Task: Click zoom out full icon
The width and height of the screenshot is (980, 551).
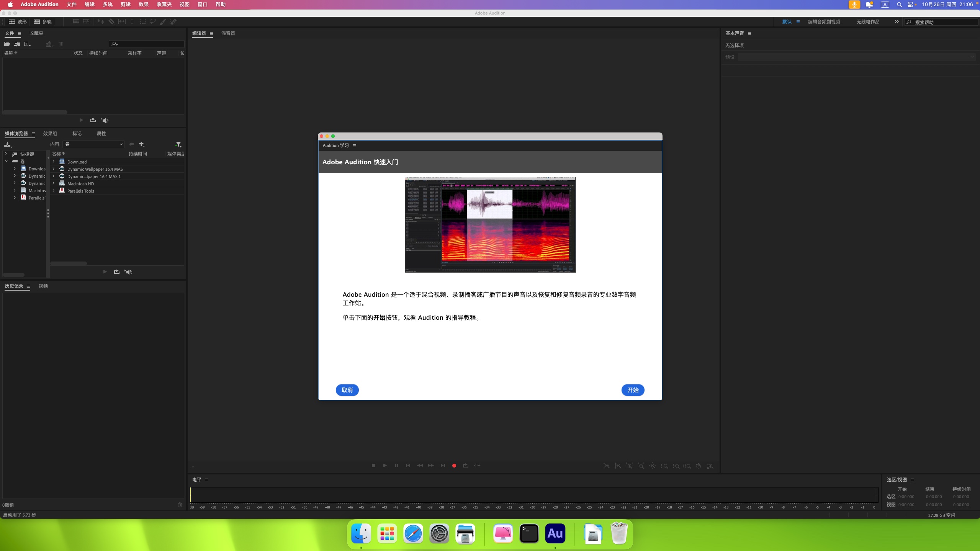Action: coord(652,466)
